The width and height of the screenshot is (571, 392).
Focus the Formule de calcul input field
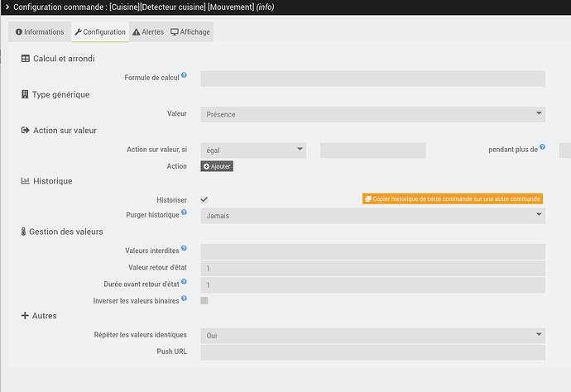372,79
